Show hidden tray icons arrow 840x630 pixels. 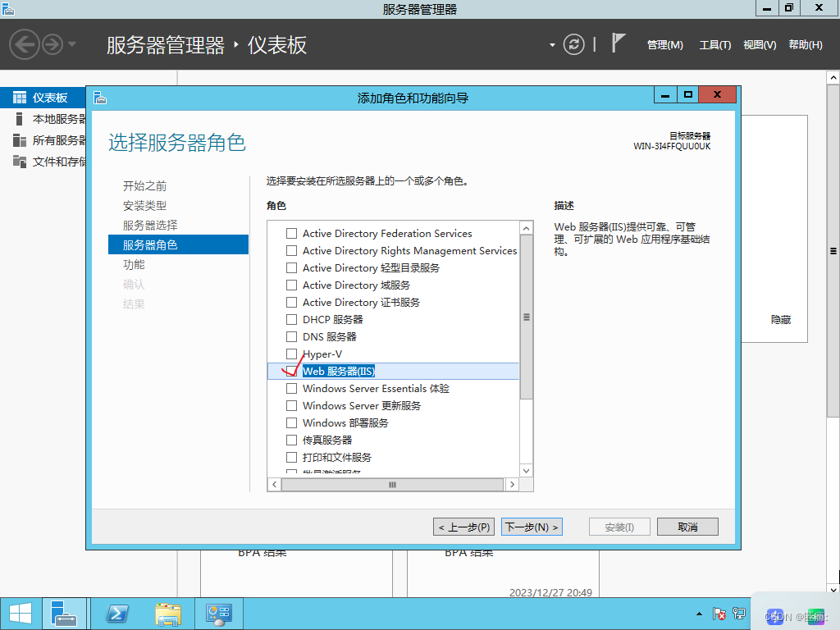point(699,614)
